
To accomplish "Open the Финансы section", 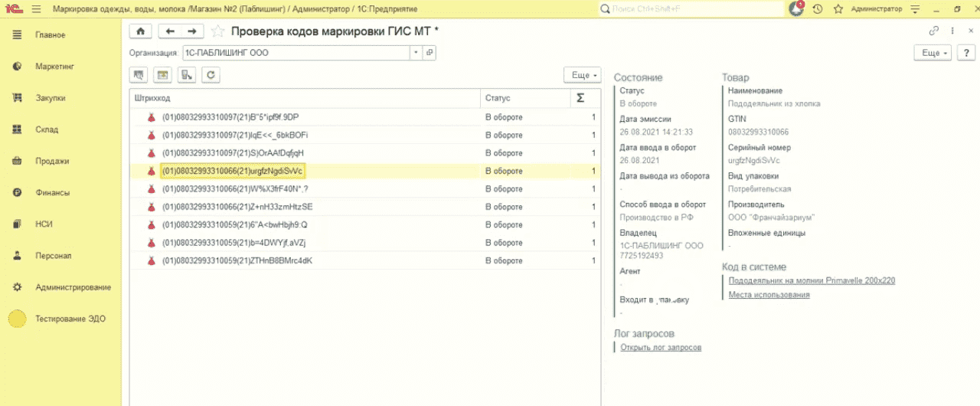I will 52,192.
